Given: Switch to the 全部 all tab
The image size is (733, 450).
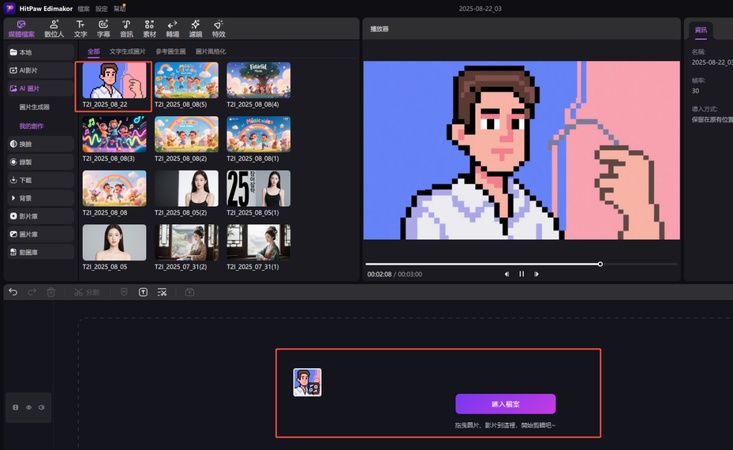Looking at the screenshot, I should point(93,51).
